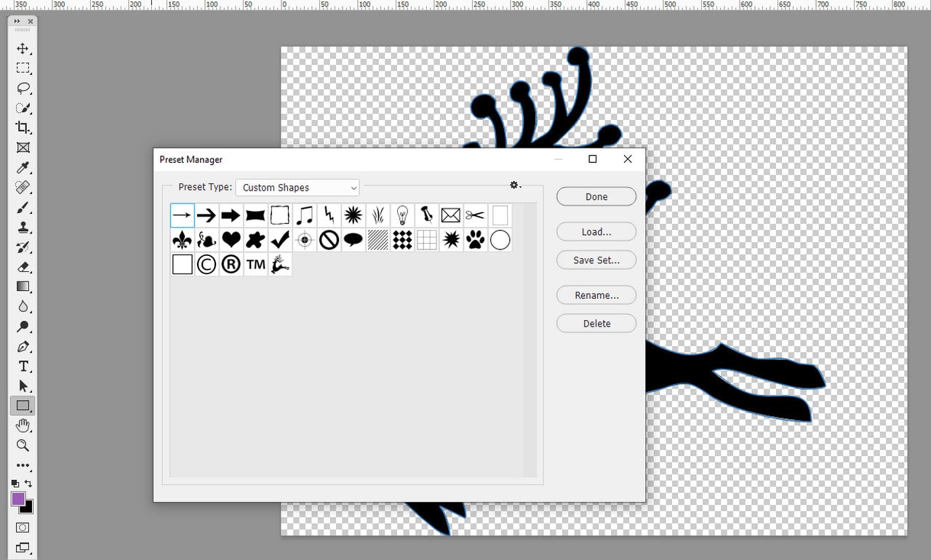This screenshot has height=560, width=931.
Task: Click the Done button
Action: coord(596,197)
